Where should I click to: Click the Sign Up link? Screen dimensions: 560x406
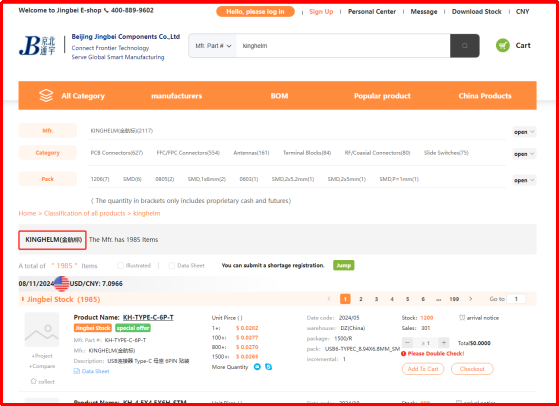tap(321, 11)
